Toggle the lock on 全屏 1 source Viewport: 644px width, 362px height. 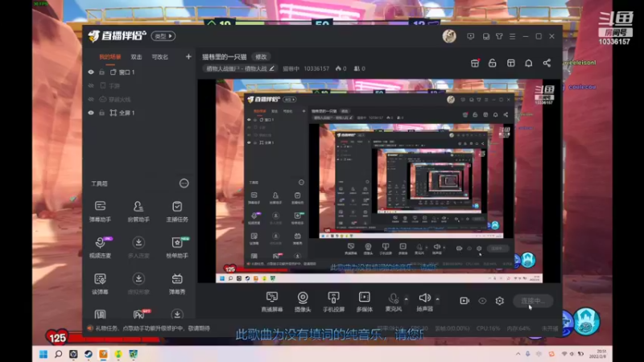(102, 113)
